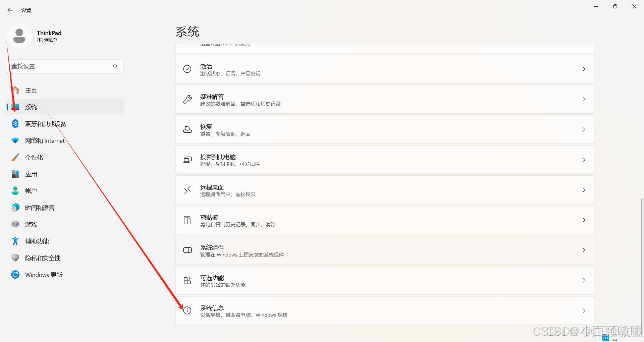Click the 隐私和安全性 shield icon
The image size is (644, 342).
tap(15, 258)
